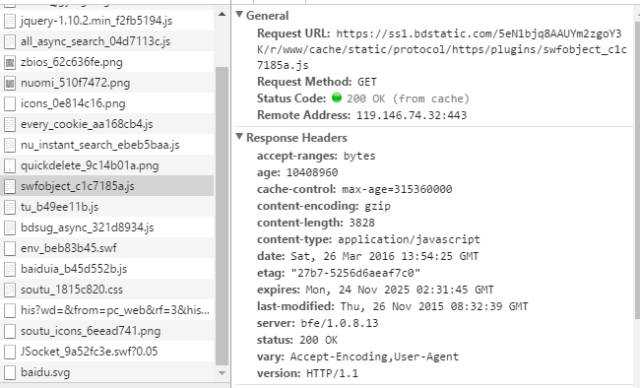Click the file icon beside jquery-1.10.2.min_f2fb5194.js

click(x=10, y=21)
